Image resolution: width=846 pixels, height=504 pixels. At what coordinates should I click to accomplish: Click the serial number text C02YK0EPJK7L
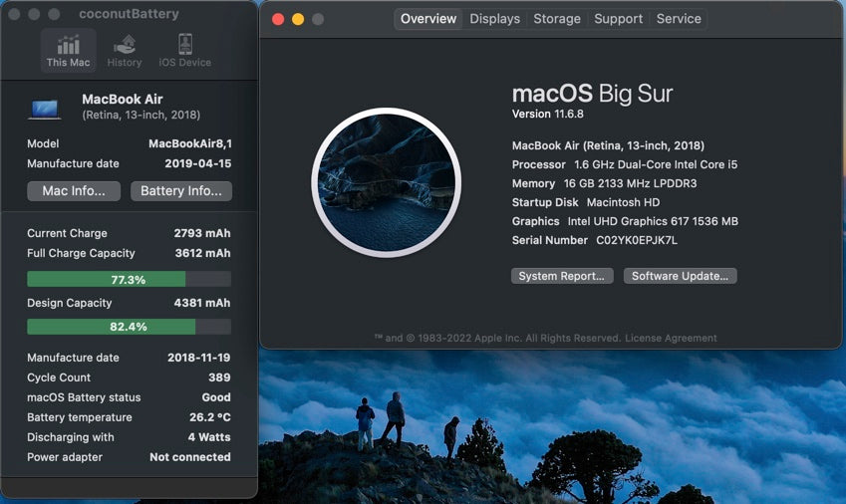637,240
